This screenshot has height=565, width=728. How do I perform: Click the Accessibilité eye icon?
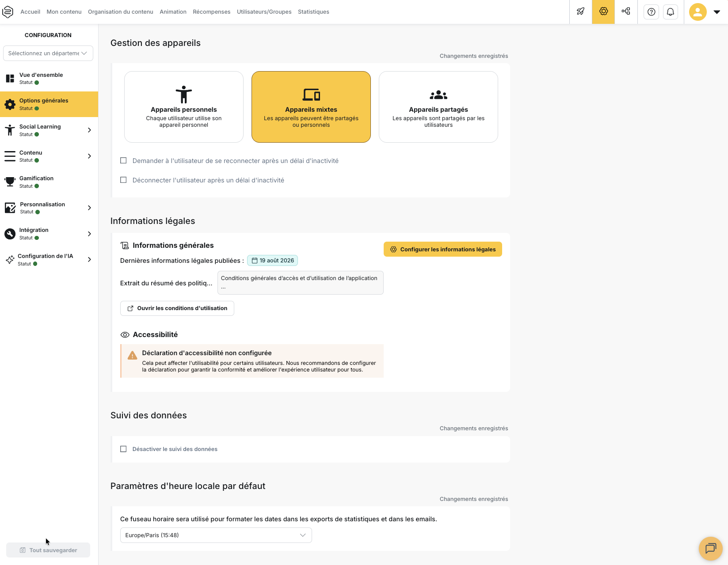125,335
